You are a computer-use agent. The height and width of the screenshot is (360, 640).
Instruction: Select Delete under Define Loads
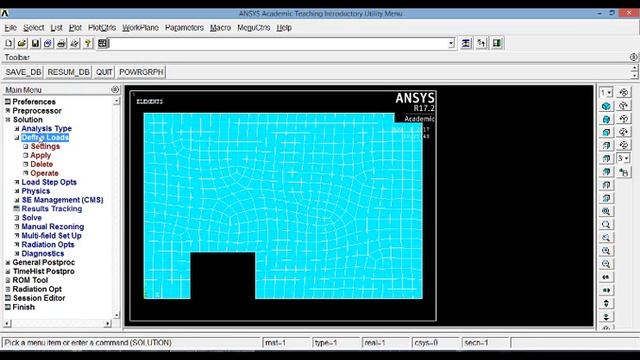[x=42, y=164]
